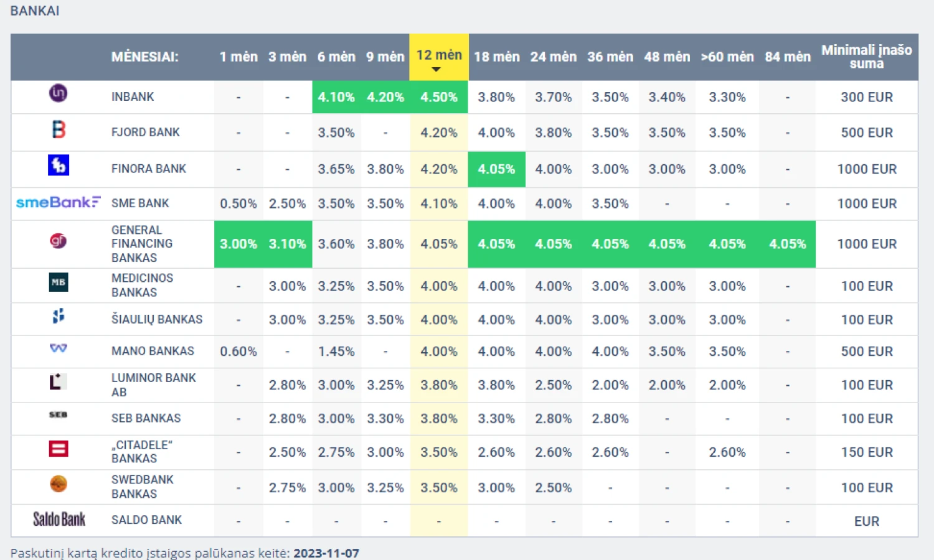Click the Medicinos Bankas MB logo
Screen dimensions: 934x560
[x=59, y=282]
